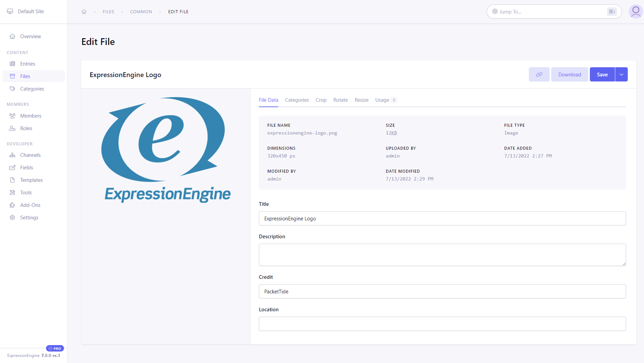This screenshot has width=644, height=363.
Task: Click the ExpressionEngine 7.0.0-rc.1 version text
Action: [x=34, y=356]
